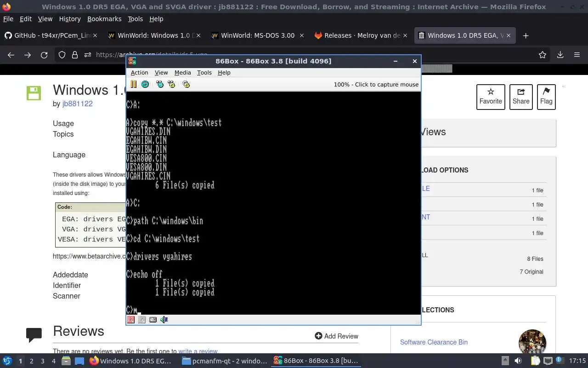Click 86Box hard reset icon
This screenshot has height=368, width=588.
point(145,84)
